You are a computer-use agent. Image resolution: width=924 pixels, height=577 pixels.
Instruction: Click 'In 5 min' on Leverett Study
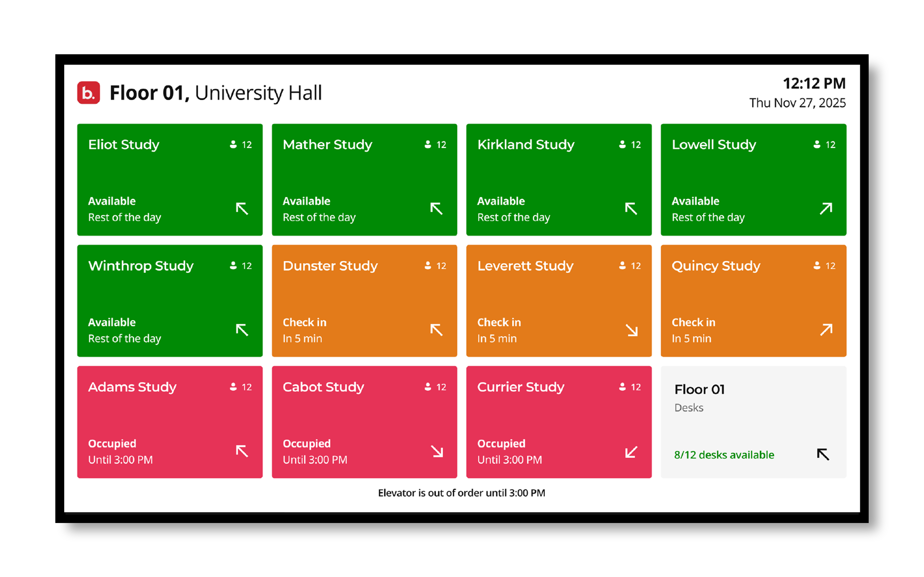click(497, 338)
